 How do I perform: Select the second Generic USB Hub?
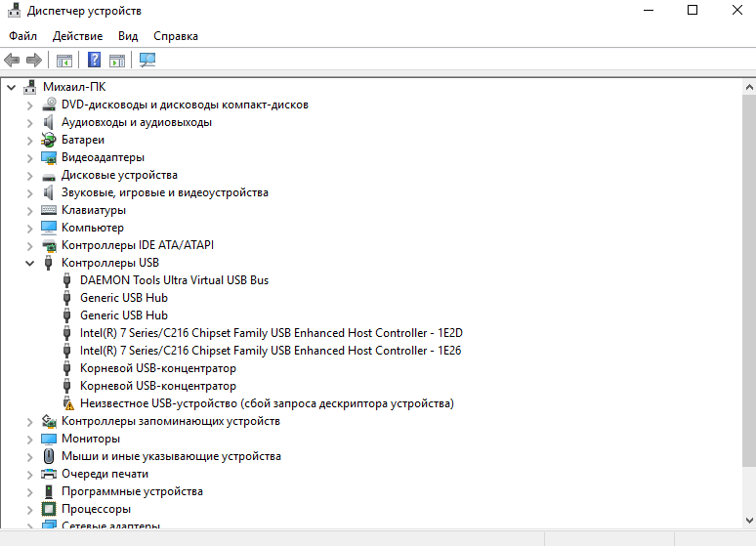[124, 315]
